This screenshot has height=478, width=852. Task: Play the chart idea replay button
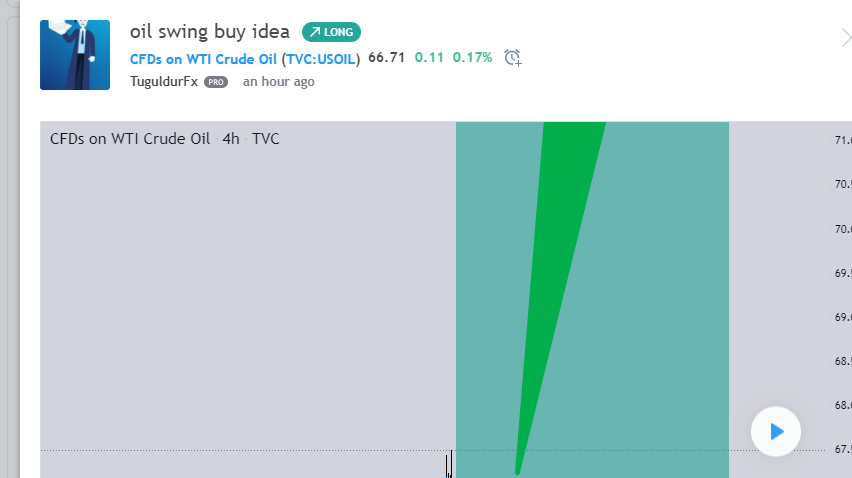click(x=775, y=432)
